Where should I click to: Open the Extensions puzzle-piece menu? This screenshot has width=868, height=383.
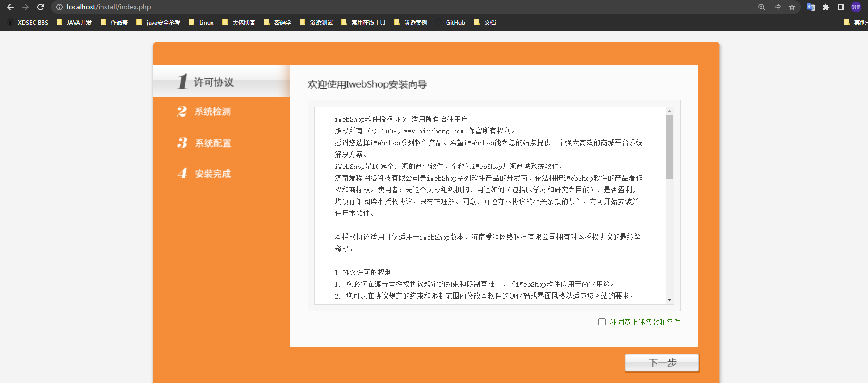[x=826, y=7]
